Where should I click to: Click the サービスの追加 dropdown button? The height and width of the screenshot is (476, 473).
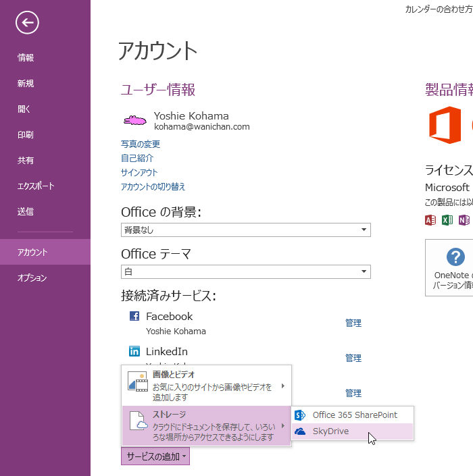(x=155, y=456)
